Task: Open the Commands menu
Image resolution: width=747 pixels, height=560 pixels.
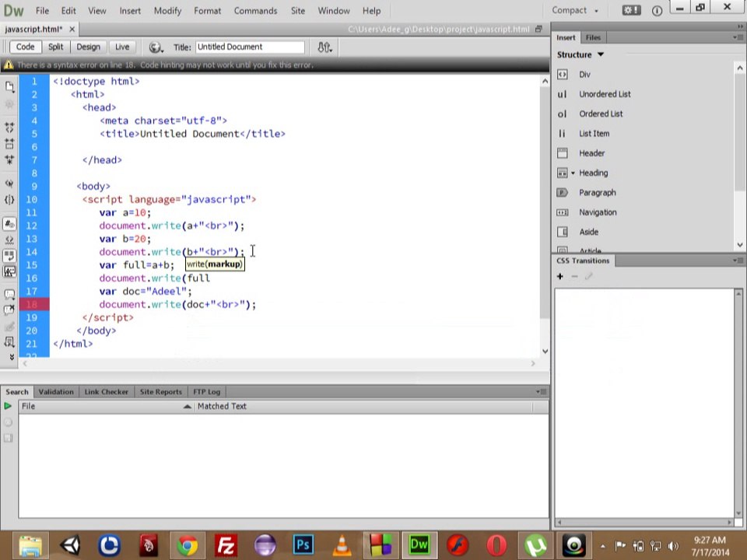Action: click(255, 10)
